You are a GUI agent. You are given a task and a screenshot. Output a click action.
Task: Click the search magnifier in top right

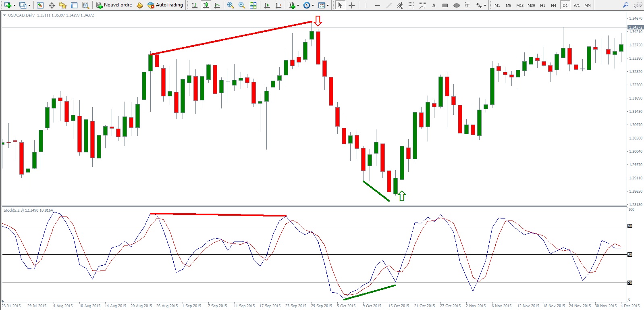pos(625,5)
